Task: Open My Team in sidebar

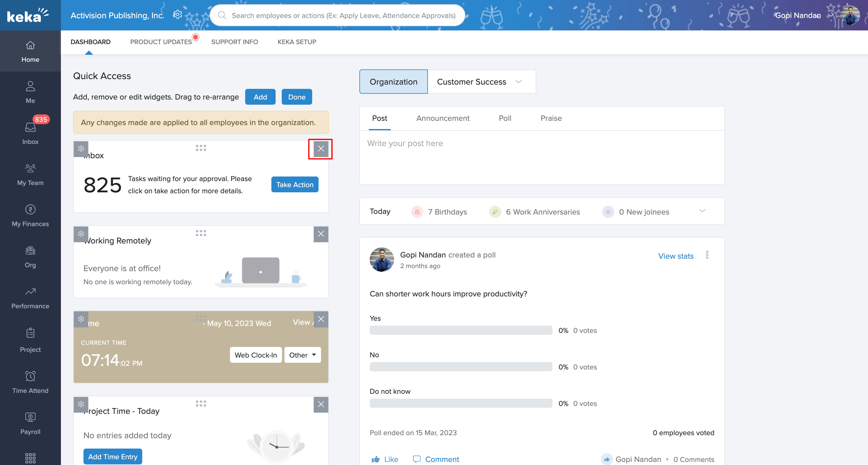Action: (30, 174)
